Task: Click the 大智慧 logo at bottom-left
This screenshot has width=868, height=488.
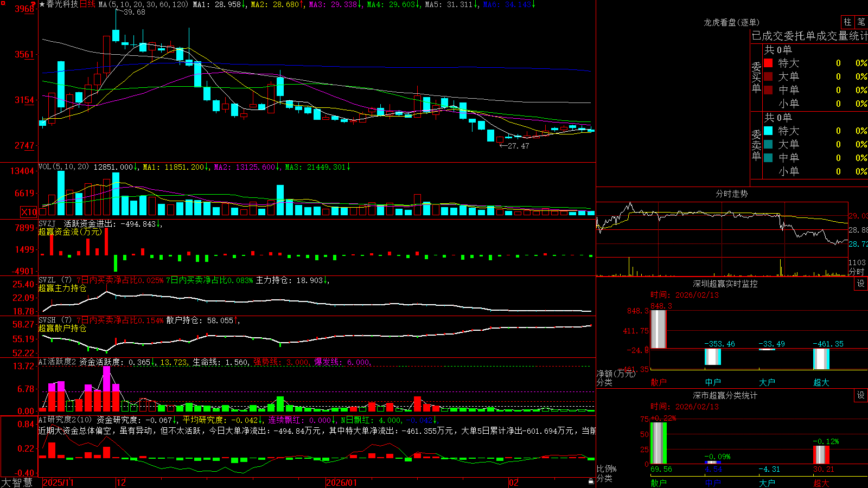Action: 17,482
